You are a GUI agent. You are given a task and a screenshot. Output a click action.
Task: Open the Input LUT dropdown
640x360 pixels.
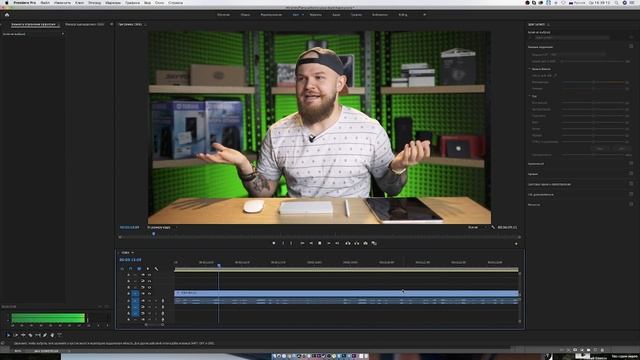tap(583, 54)
